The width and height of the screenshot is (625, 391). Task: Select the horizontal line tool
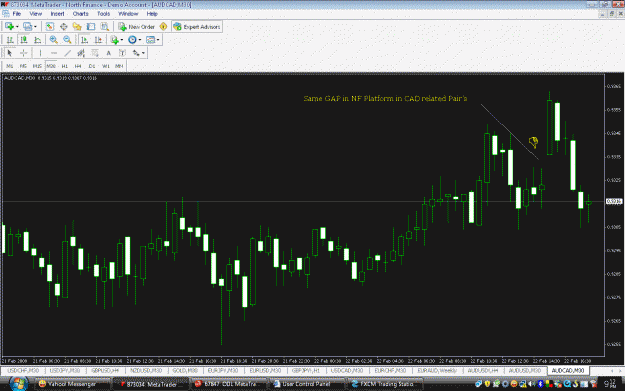click(54, 53)
